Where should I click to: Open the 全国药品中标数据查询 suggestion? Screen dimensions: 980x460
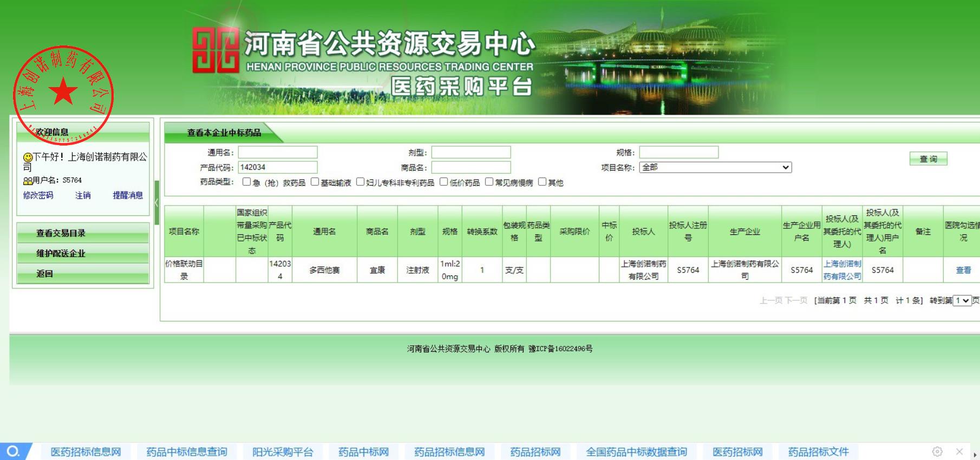(x=637, y=452)
